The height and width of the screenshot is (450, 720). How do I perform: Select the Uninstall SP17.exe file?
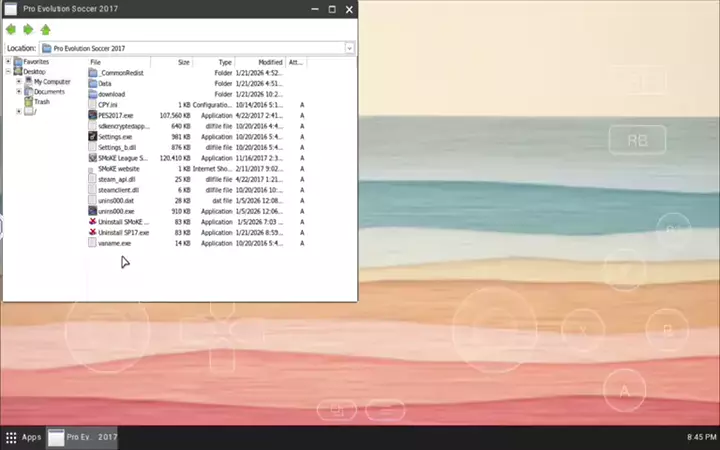click(122, 232)
